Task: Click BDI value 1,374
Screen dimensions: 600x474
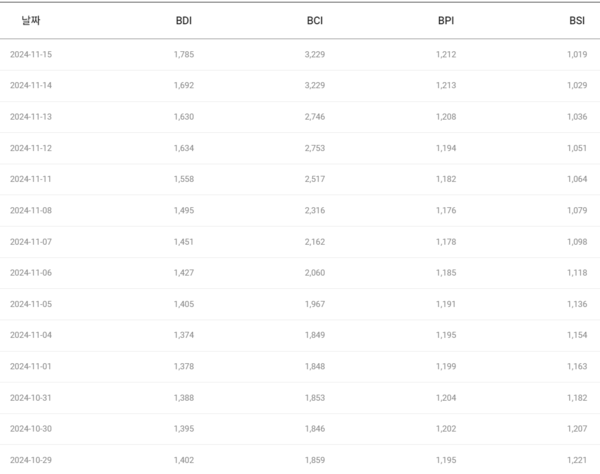Action: (x=184, y=335)
